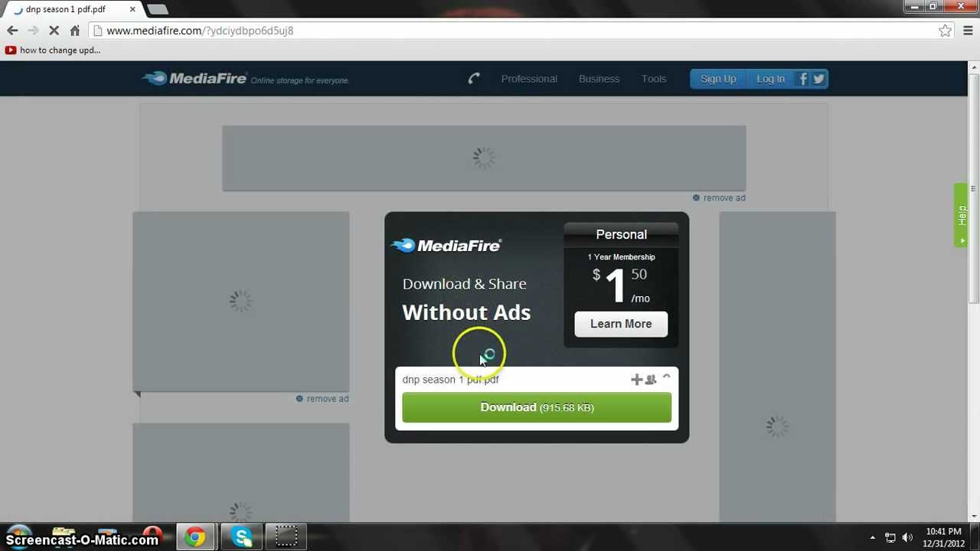Click the address bar URL

(x=200, y=31)
